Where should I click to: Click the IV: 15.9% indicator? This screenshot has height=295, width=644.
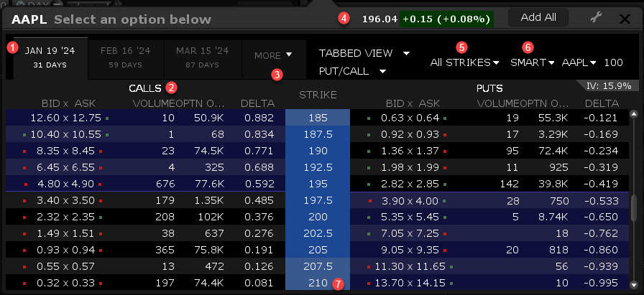point(609,85)
